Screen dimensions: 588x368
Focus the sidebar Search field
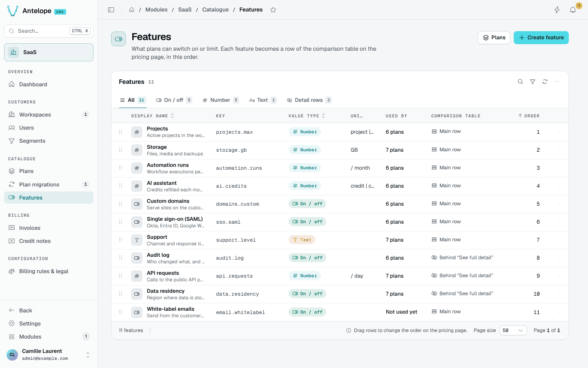pos(49,31)
